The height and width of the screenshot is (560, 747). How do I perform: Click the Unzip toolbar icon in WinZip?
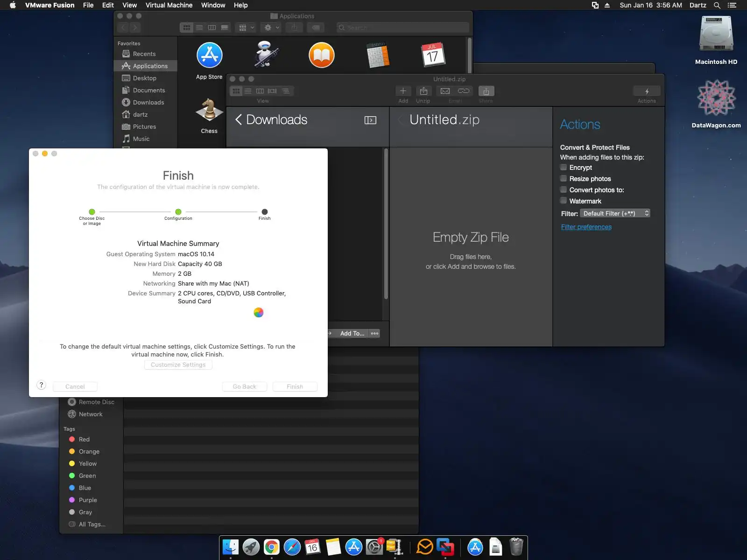(423, 91)
